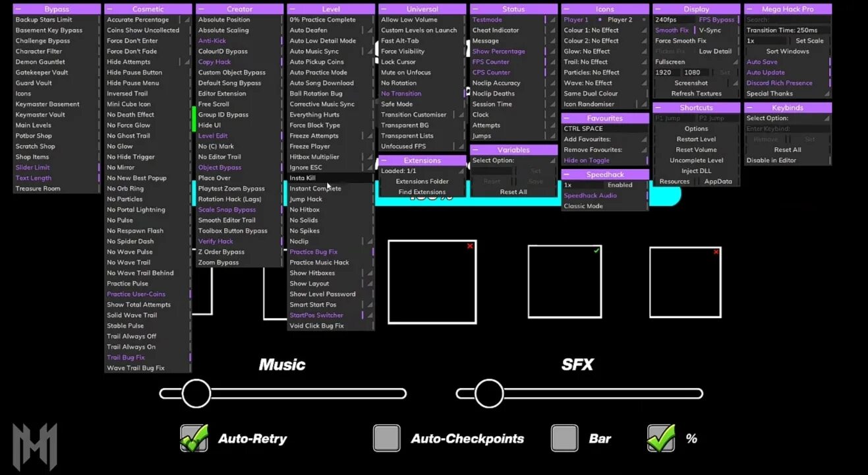This screenshot has width=868, height=475.
Task: Collapse the Extensions panel with its minus icon
Action: [x=384, y=160]
